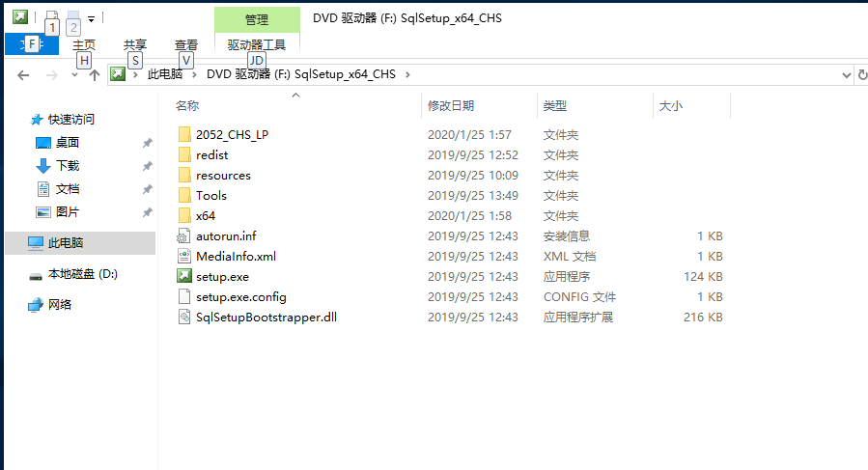Click the setup.exe.config file icon
868x470 pixels.
click(183, 296)
